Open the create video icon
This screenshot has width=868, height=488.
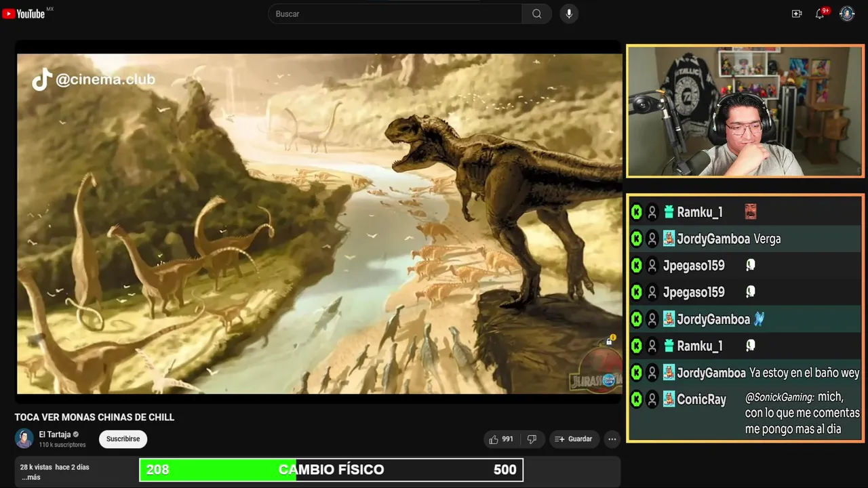797,14
